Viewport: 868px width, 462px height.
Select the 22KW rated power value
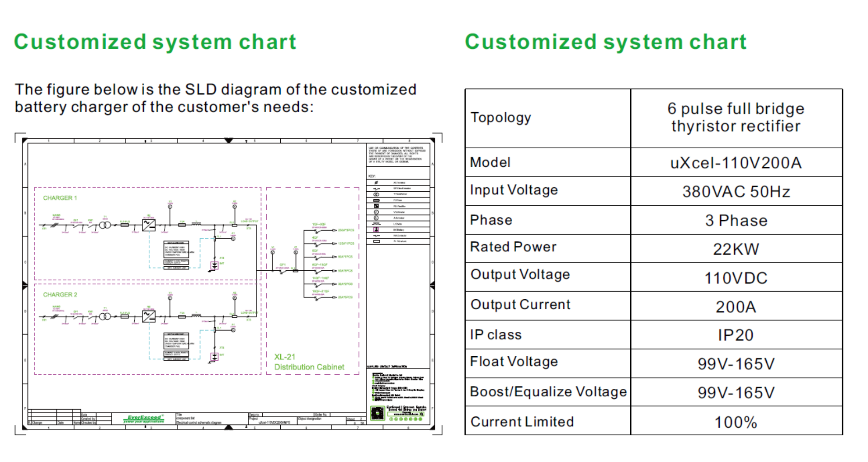tap(736, 249)
